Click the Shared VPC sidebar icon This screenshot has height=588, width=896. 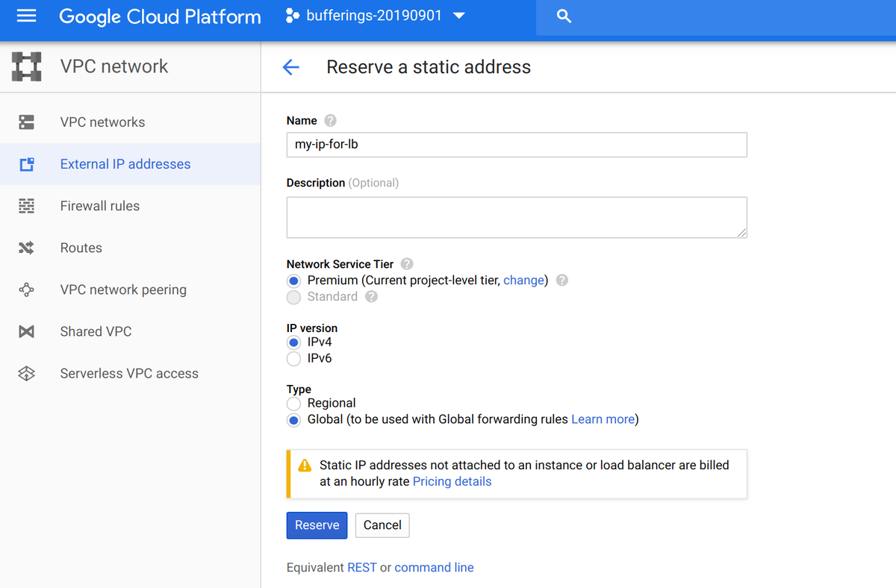coord(27,331)
